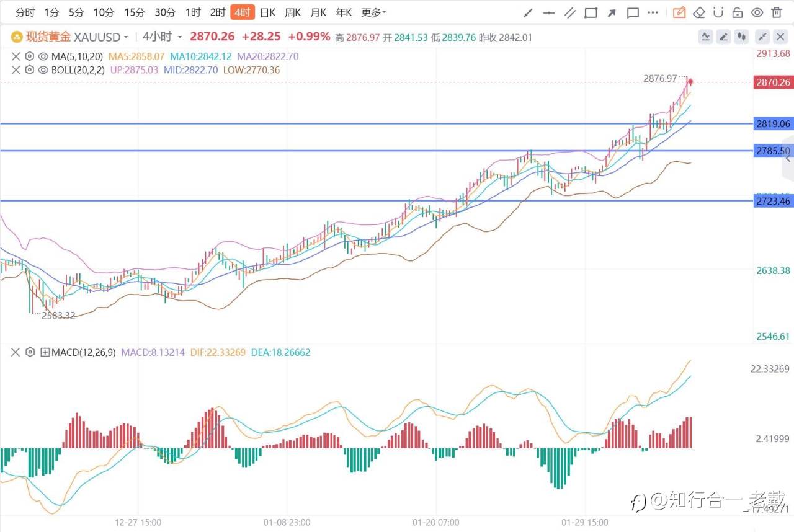
Task: Open the 更多 timeframe dropdown
Action: [373, 12]
